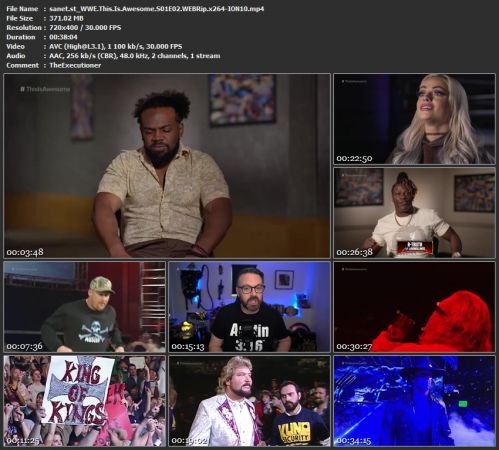Click the File Size label
499x450 pixels.
(x=20, y=18)
